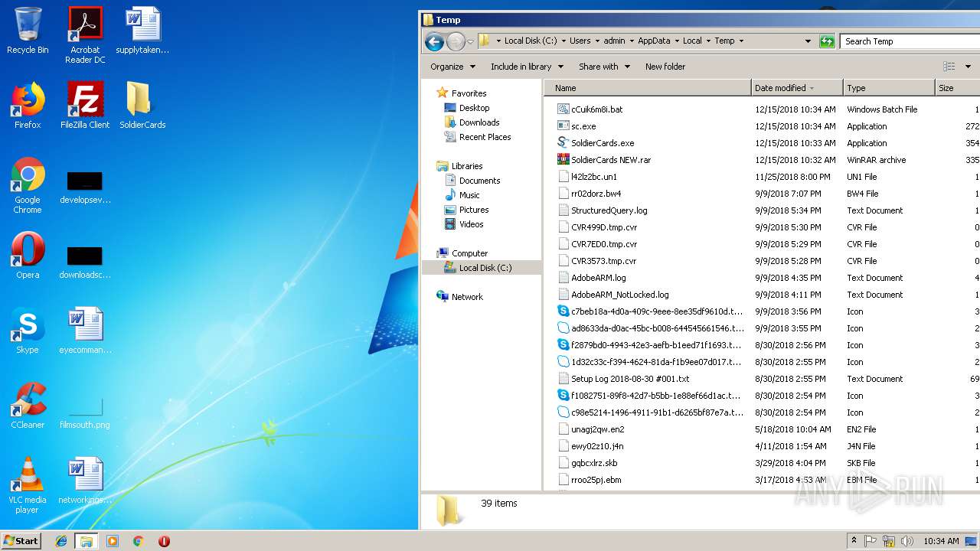Select the filmsouth.png desktop image

pos(85,413)
